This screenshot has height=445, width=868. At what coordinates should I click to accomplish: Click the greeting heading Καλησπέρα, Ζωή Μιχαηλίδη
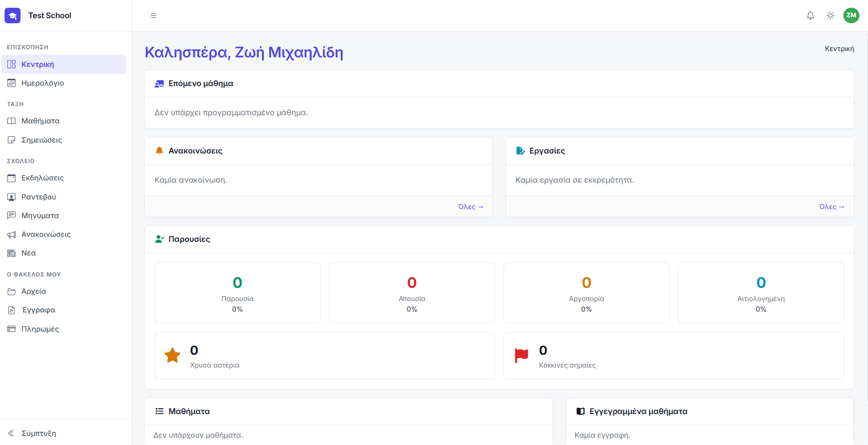coord(244,52)
